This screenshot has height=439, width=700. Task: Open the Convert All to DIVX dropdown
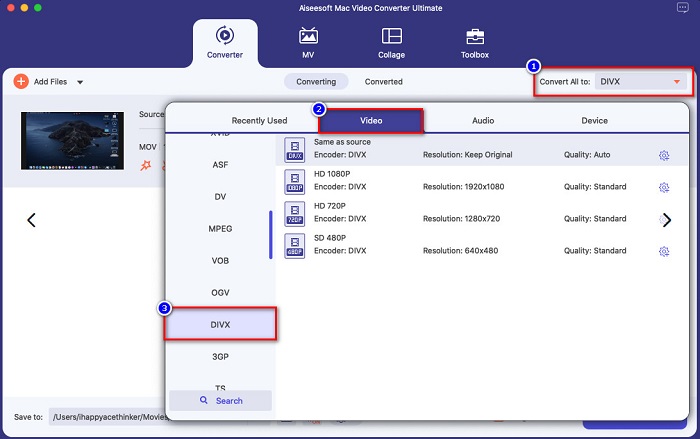[640, 82]
